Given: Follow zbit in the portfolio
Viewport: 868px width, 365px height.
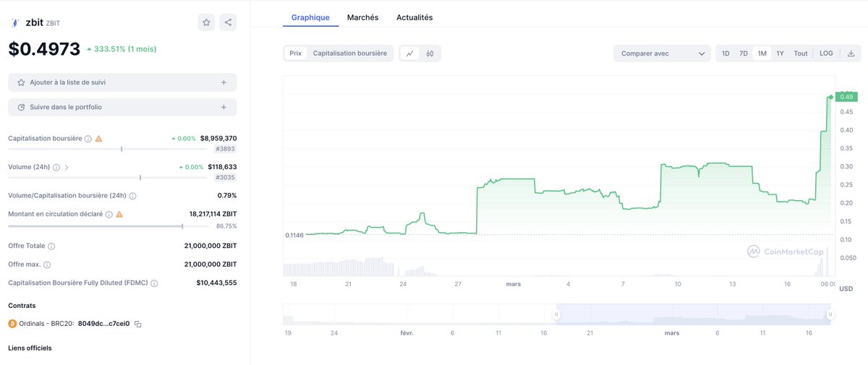Looking at the screenshot, I should tap(122, 107).
